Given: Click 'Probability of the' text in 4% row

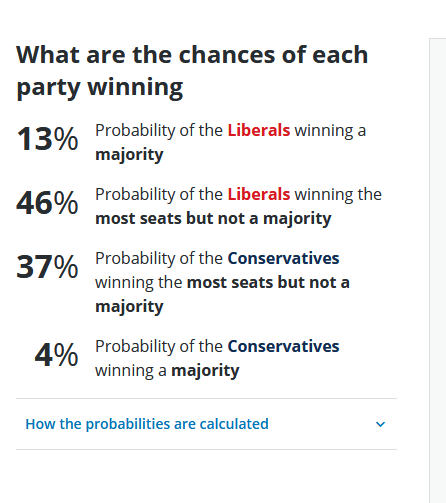Looking at the screenshot, I should tap(159, 346).
